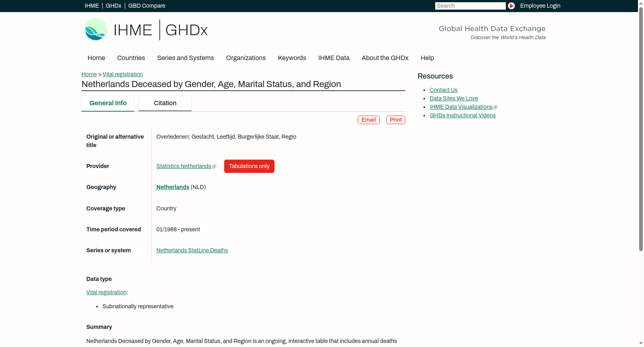This screenshot has height=347, width=644.
Task: Open GBD Compare in top bar
Action: click(x=147, y=6)
